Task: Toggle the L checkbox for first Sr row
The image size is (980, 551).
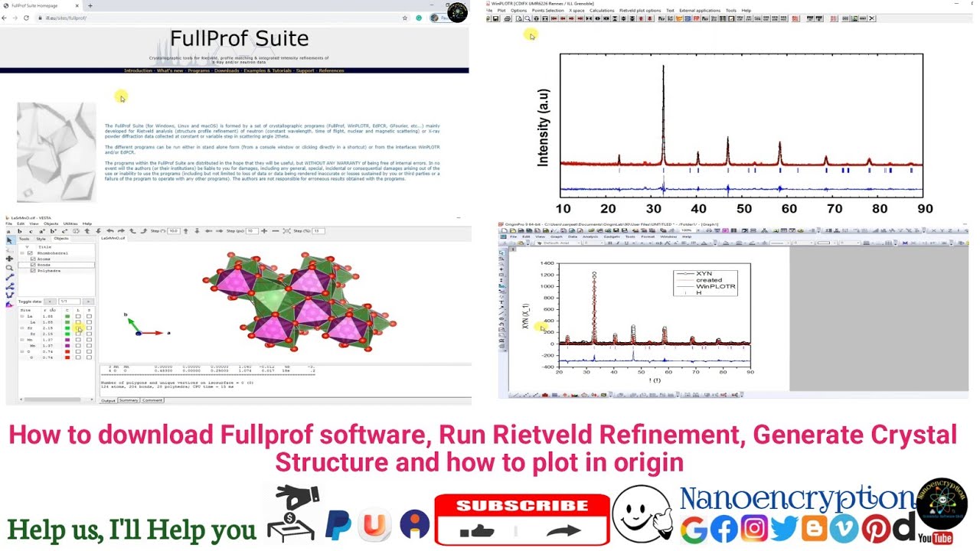Action: [x=78, y=328]
